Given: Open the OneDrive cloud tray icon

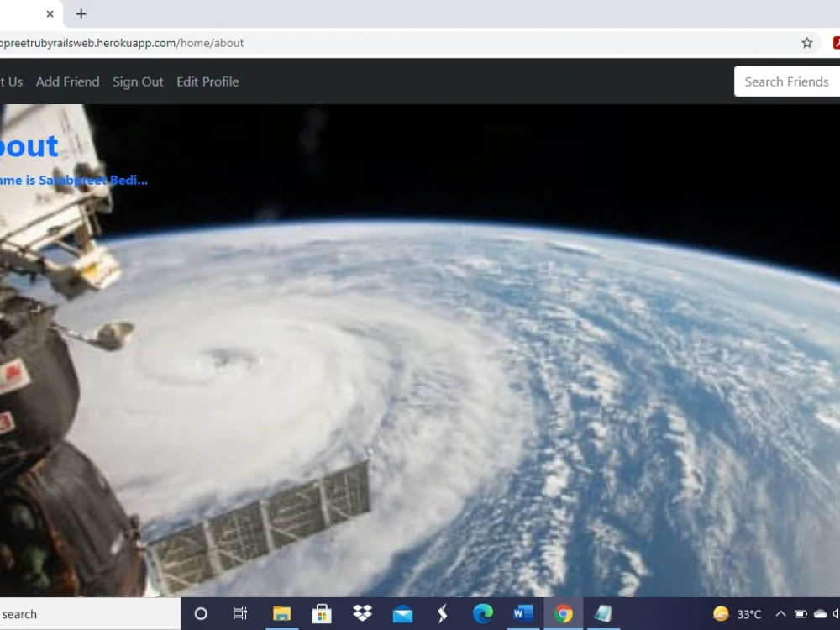Looking at the screenshot, I should (x=820, y=614).
